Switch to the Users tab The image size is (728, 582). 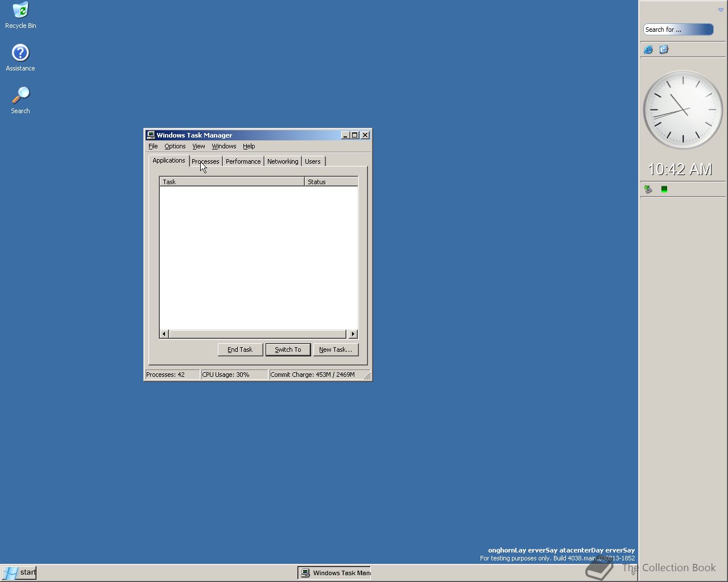click(313, 161)
